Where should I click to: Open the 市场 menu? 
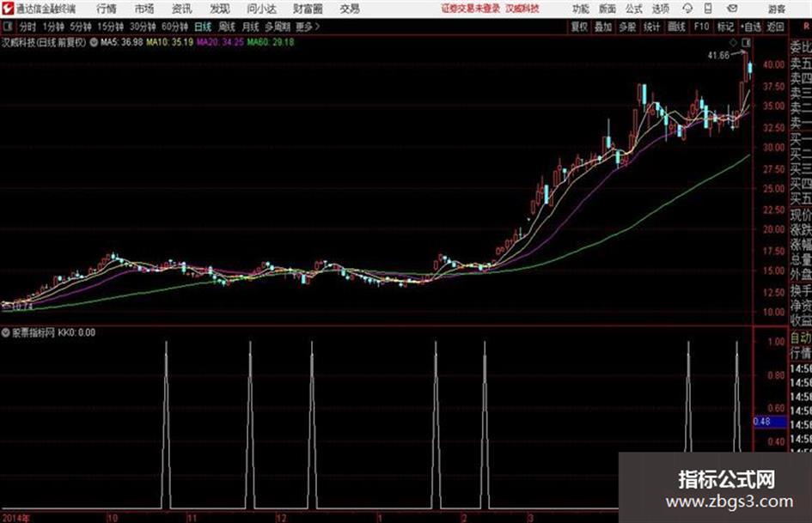144,9
